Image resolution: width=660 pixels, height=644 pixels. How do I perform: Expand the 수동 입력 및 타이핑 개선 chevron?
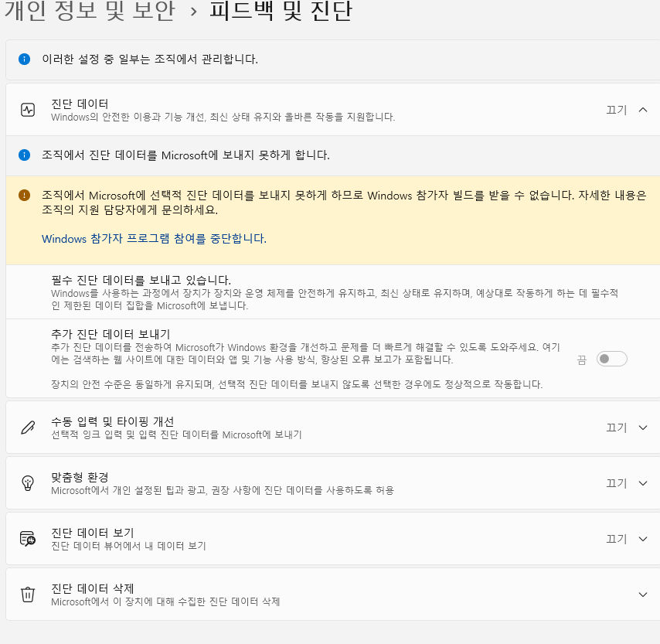pyautogui.click(x=643, y=428)
